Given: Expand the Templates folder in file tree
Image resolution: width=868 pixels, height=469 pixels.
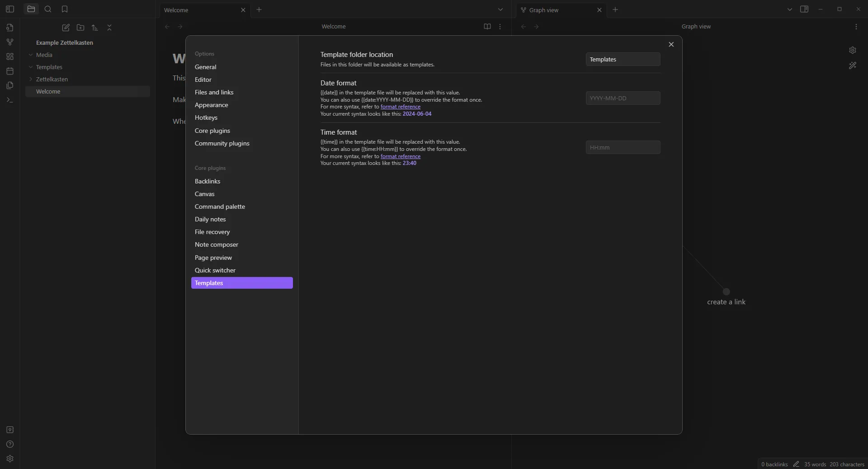Looking at the screenshot, I should click(88, 67).
